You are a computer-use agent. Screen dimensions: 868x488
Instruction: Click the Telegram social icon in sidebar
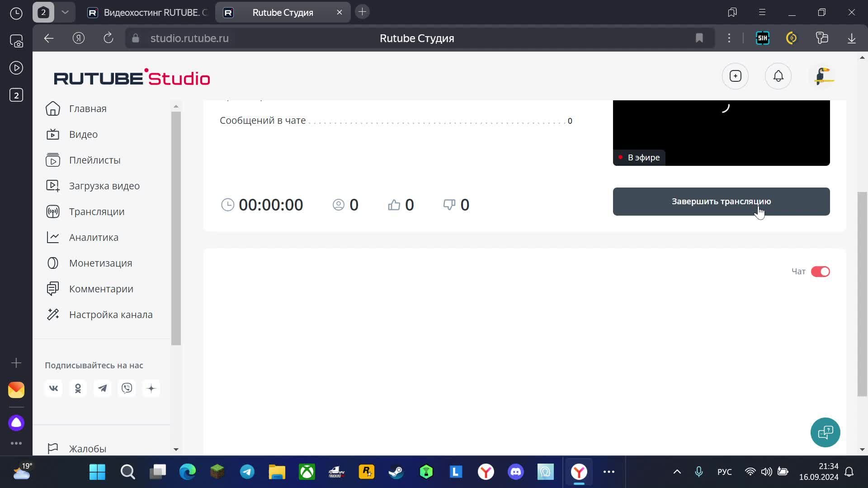pos(103,388)
